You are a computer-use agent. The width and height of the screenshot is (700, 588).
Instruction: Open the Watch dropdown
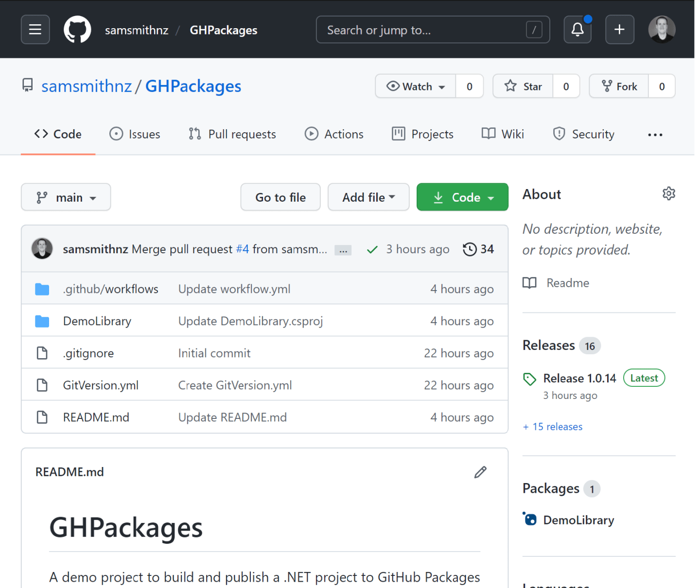click(x=416, y=86)
